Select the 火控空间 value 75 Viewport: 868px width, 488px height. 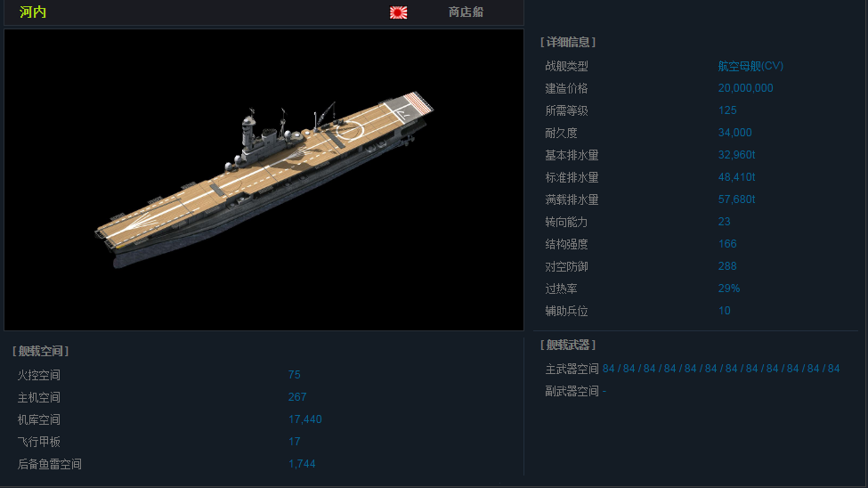pos(295,375)
